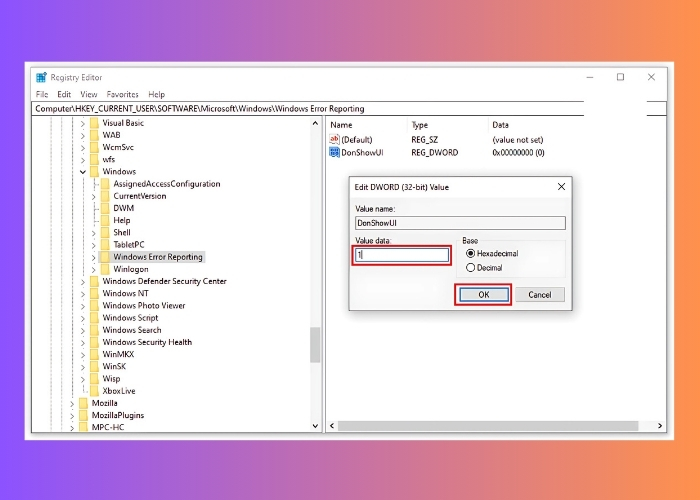Collapse the Windows key in the tree
Screen dimensions: 700x500
[x=82, y=172]
